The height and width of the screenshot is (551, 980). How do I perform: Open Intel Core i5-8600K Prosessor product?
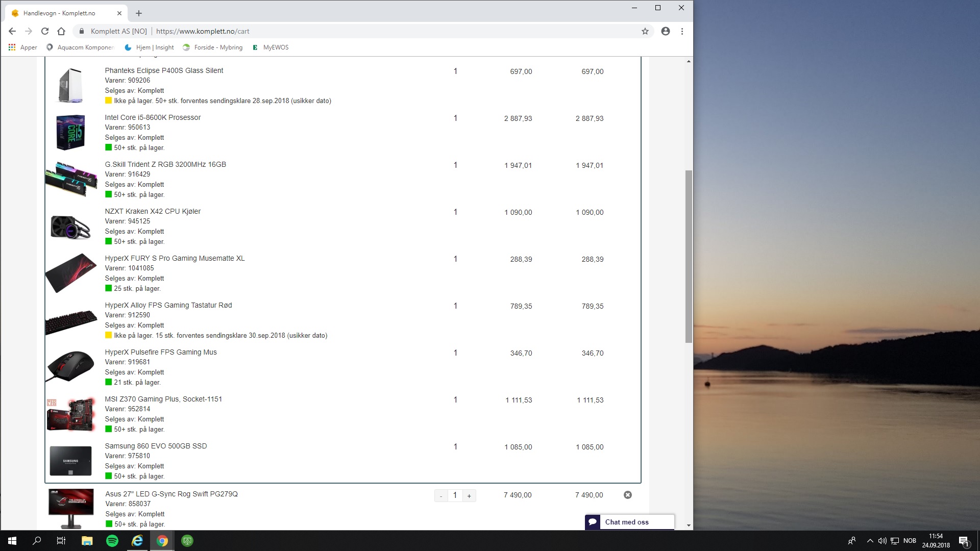pos(153,117)
